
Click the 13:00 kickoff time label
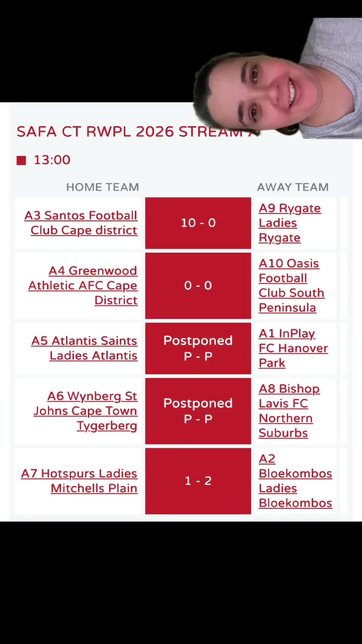point(52,160)
